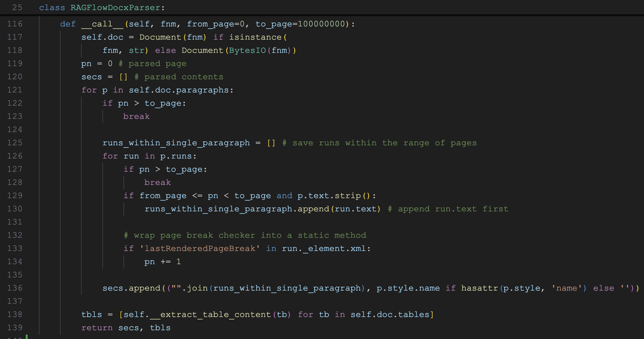Click 'self.doc' on line 117

pyautogui.click(x=102, y=37)
